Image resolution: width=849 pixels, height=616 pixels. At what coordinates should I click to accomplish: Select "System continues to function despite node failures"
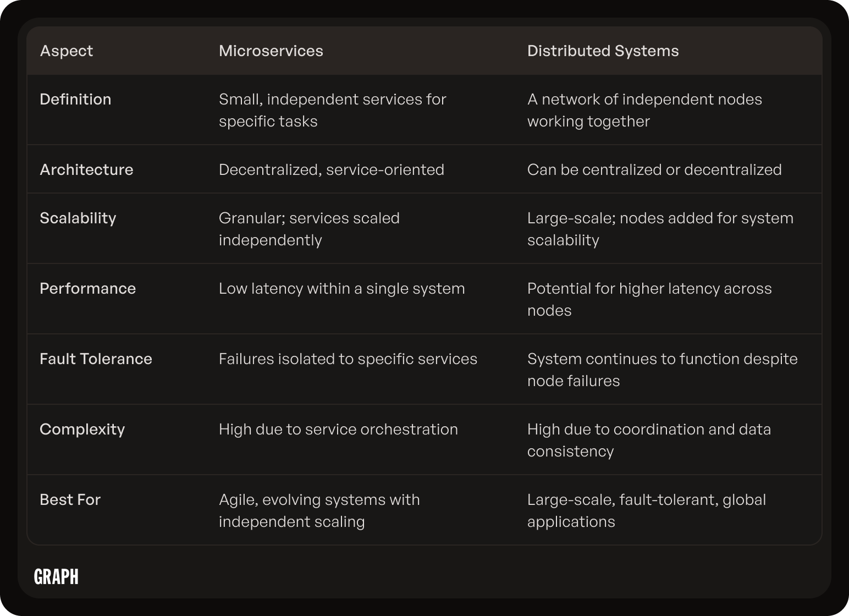(x=663, y=370)
